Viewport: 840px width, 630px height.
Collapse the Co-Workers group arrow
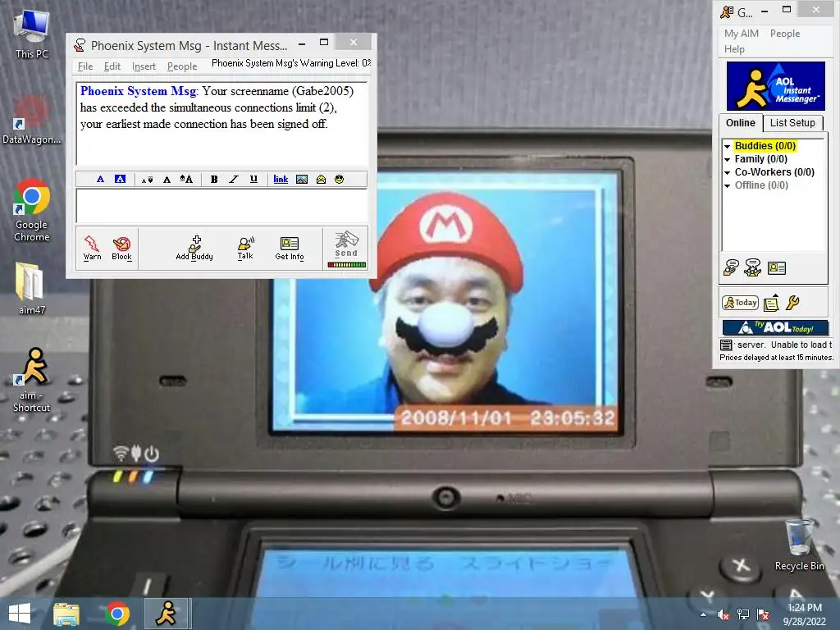(727, 172)
